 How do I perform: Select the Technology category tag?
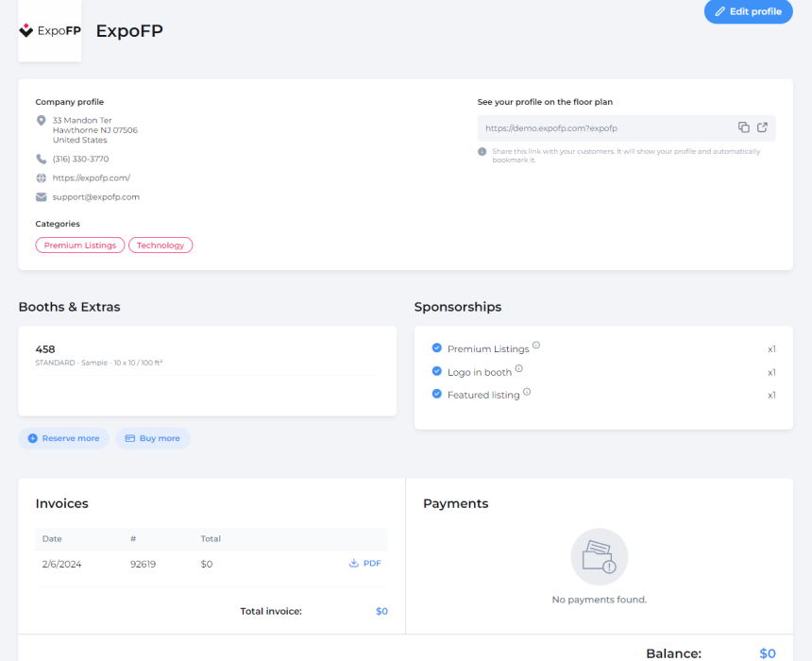[x=161, y=245]
